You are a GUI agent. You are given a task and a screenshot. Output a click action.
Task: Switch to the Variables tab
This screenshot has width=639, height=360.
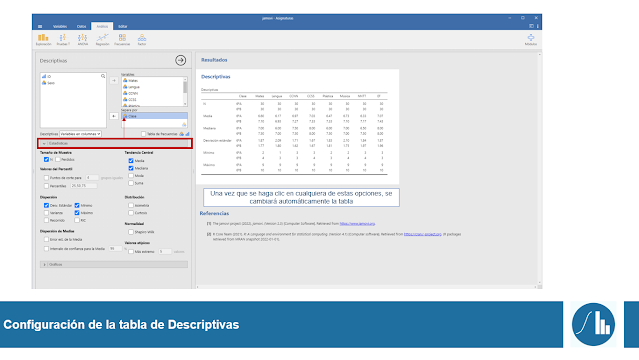coord(60,27)
